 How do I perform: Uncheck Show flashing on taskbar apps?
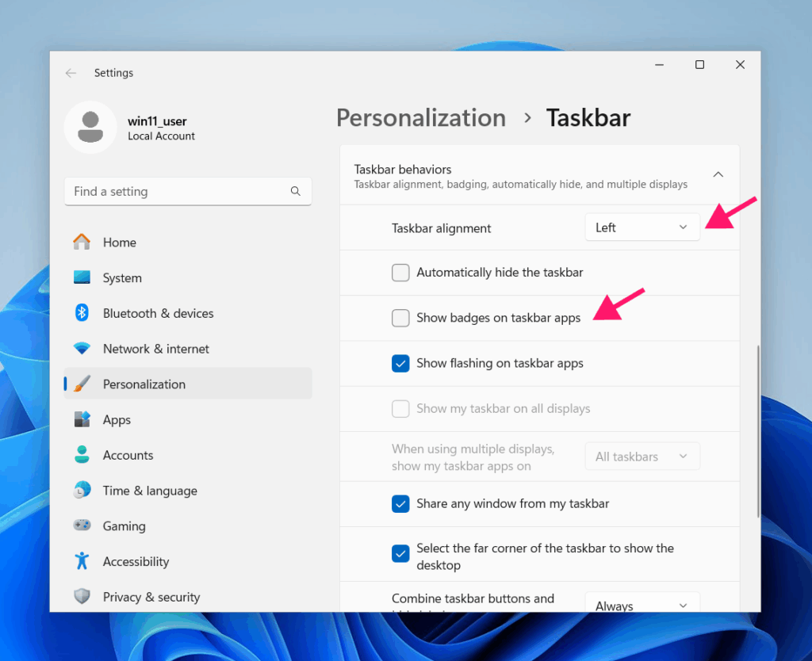[400, 363]
